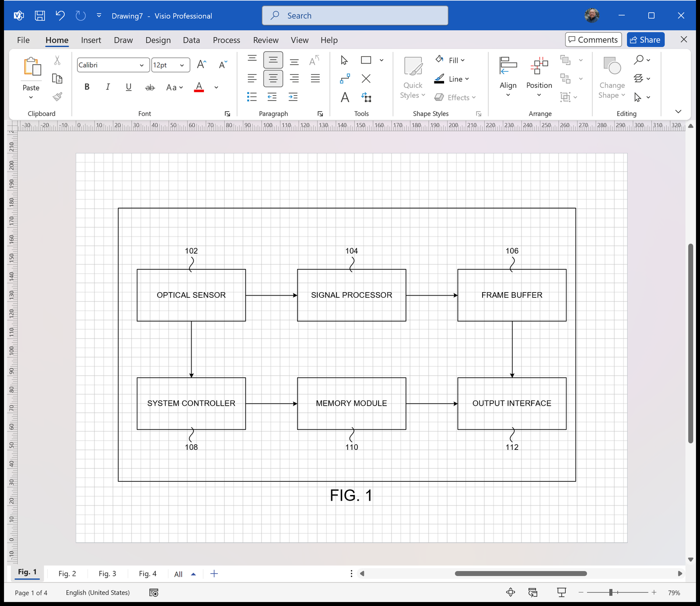Toggle justify text alignment
Image resolution: width=700 pixels, height=606 pixels.
[315, 79]
